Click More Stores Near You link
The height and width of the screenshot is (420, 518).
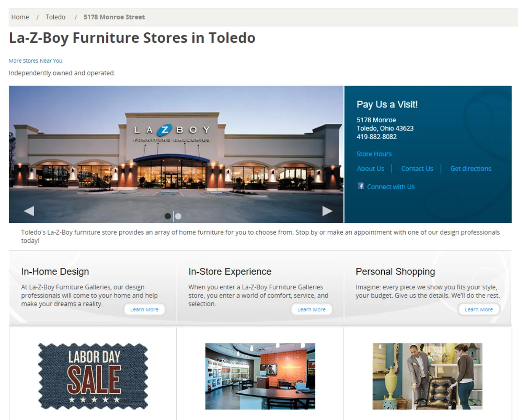tap(35, 61)
